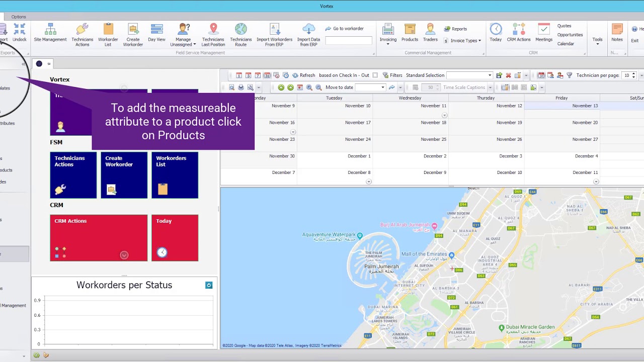Open Products in Commercial Management
644x362 pixels.
(x=410, y=34)
